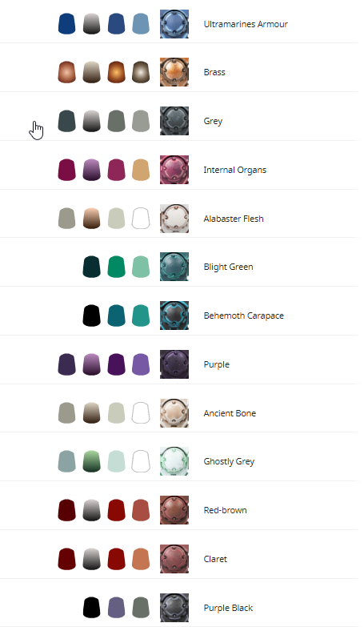Image resolution: width=364 pixels, height=627 pixels.
Task: Click the bright green paint pot in Blight Green row
Action: pos(116,267)
